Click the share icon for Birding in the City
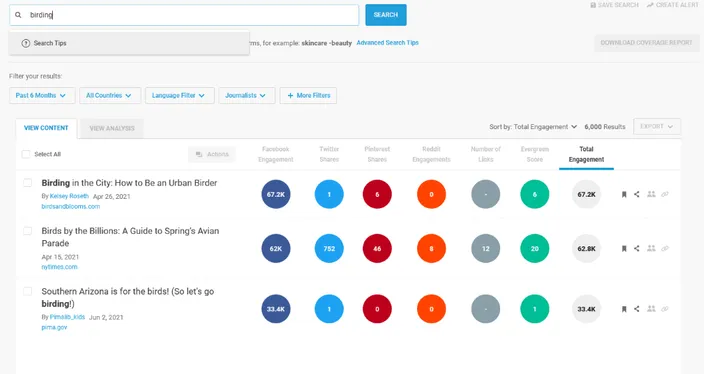704x374 pixels. point(637,194)
